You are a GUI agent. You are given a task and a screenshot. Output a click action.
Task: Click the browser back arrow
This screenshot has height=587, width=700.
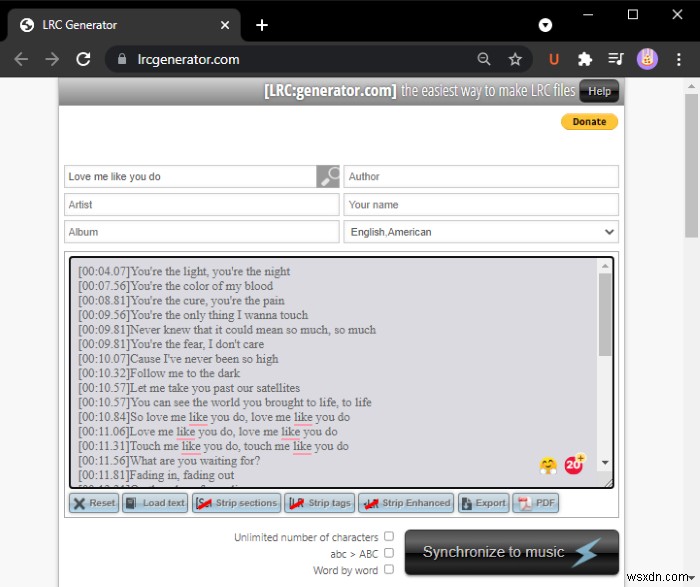point(21,59)
